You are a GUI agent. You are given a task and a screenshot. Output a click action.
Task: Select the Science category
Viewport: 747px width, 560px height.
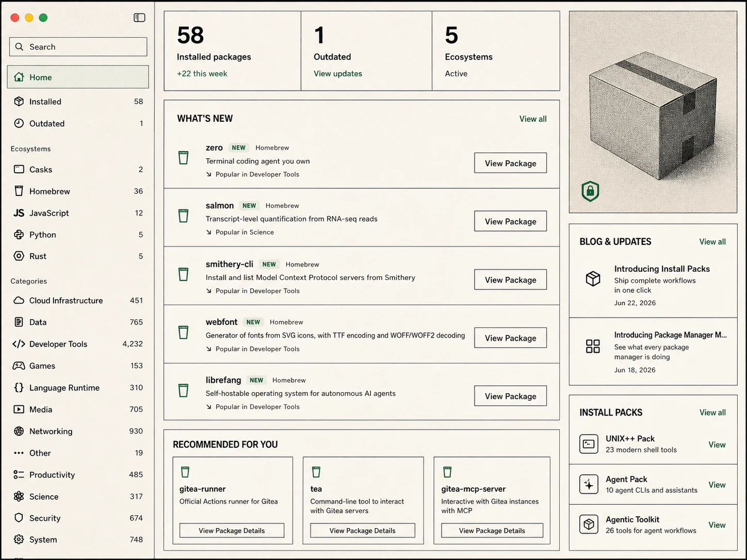(78, 497)
